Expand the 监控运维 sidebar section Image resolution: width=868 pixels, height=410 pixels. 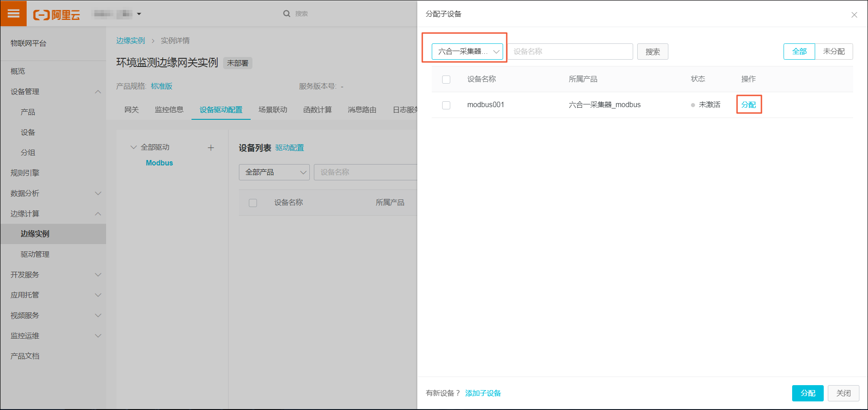tap(98, 336)
